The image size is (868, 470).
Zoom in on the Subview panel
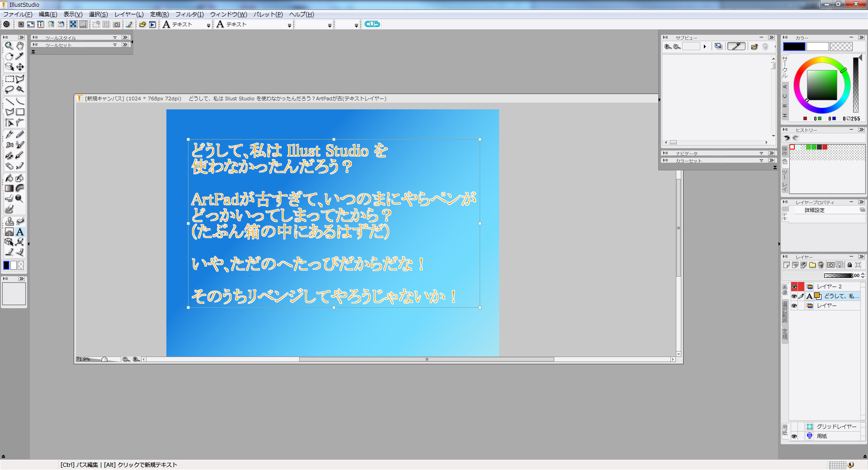667,47
